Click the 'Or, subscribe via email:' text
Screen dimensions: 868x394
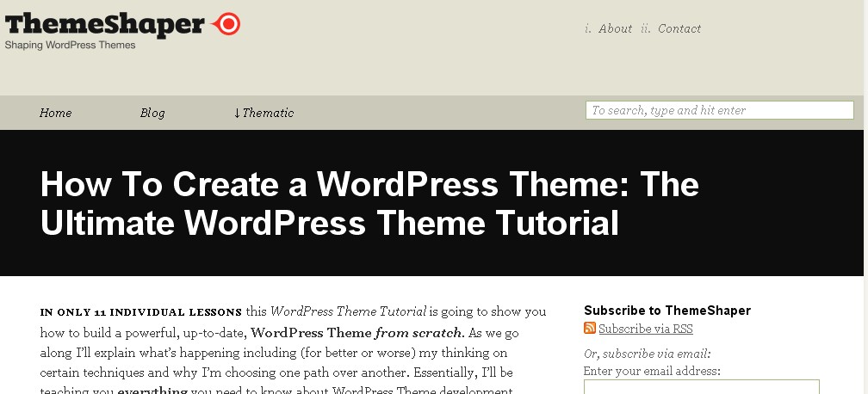point(648,354)
